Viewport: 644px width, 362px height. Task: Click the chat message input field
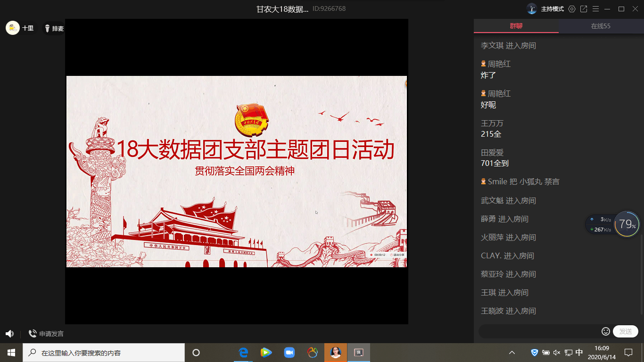point(537,331)
